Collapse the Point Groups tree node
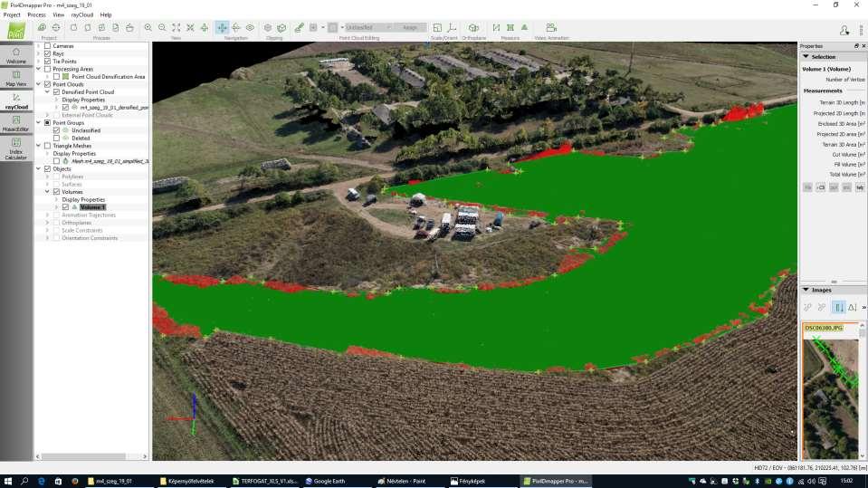The image size is (868, 488). tap(39, 123)
